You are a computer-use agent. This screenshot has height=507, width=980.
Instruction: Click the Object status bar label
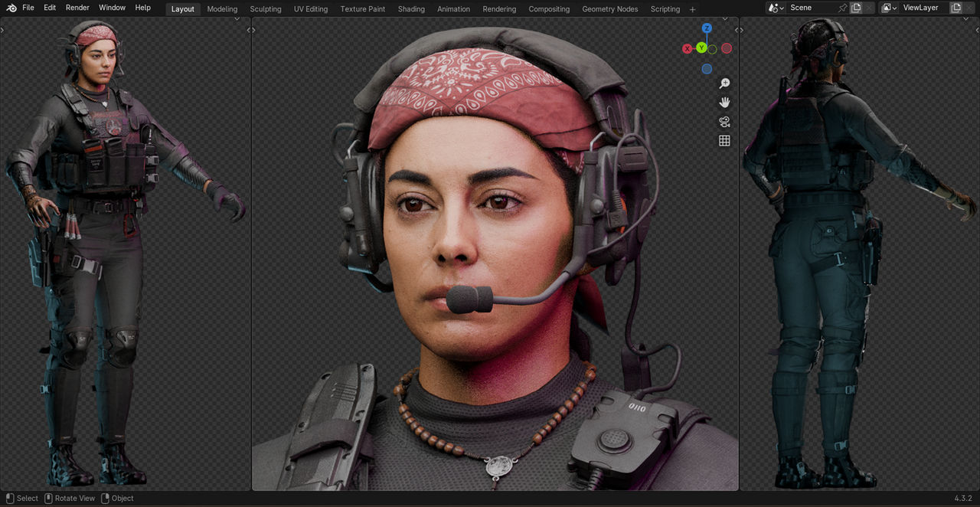pyautogui.click(x=122, y=499)
